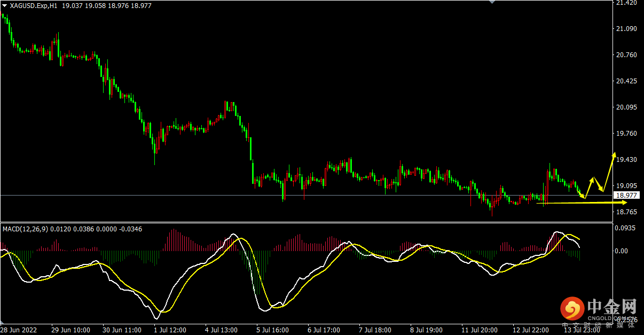
Task: Select the 8 Jul 19:00 time label
Action: (x=427, y=330)
